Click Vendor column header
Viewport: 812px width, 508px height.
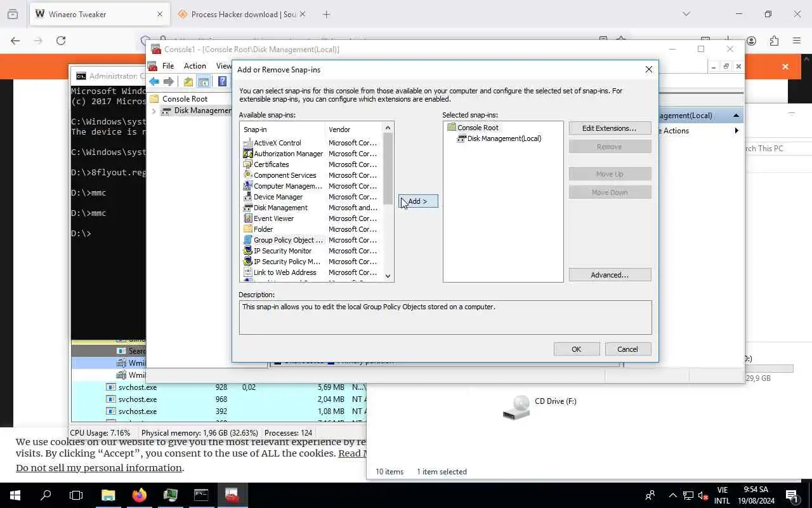(x=353, y=130)
